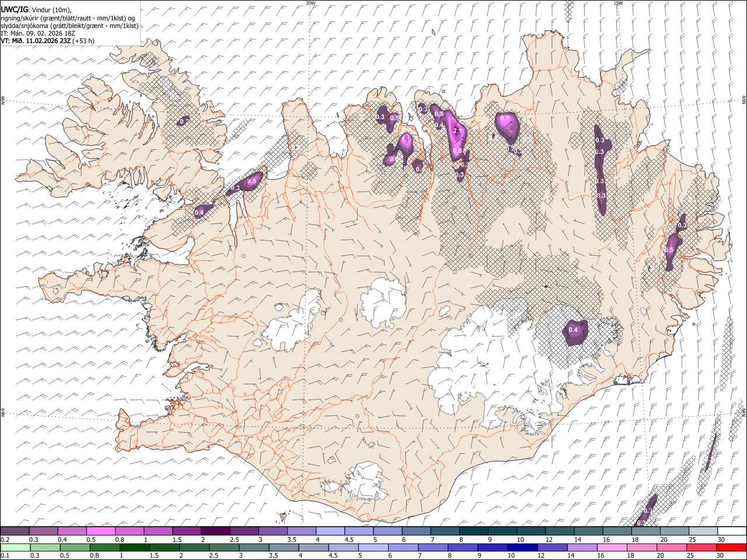This screenshot has height=560, width=747.
Task: Click the '15W' longitude label
Action: pyautogui.click(x=618, y=3)
